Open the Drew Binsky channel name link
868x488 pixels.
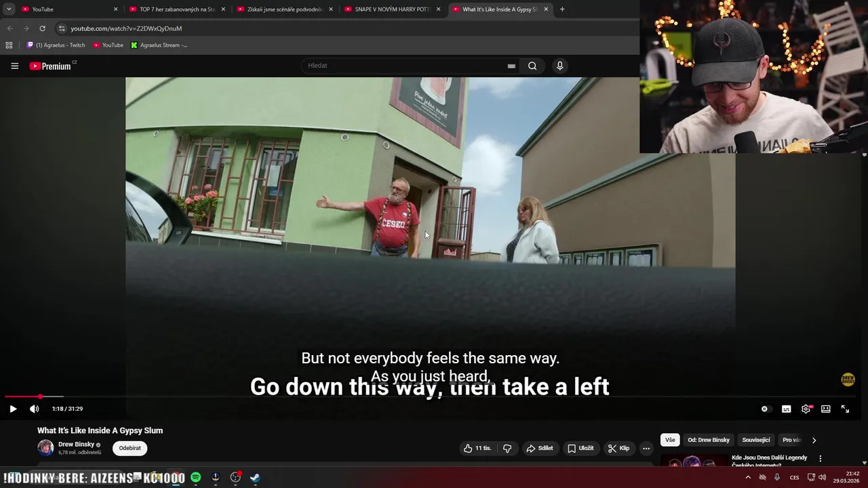pos(76,445)
